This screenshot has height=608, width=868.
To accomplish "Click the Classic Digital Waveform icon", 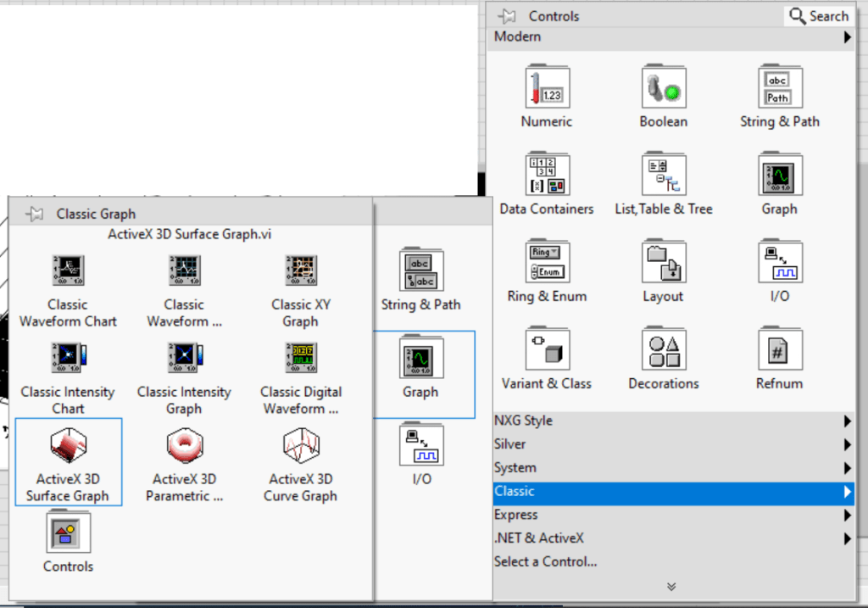I will tap(301, 359).
